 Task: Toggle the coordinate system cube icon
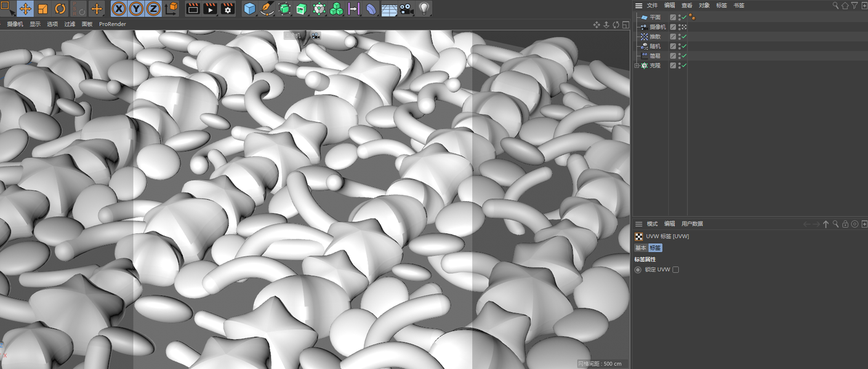coord(171,9)
